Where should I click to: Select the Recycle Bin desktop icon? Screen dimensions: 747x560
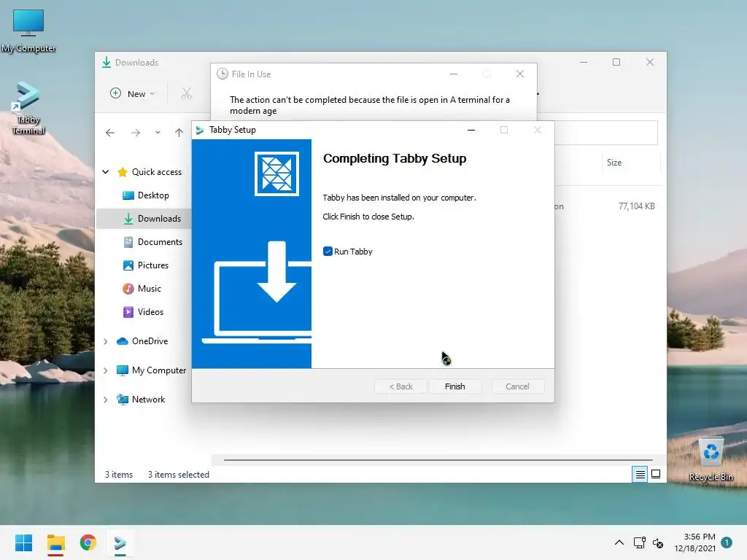click(711, 459)
